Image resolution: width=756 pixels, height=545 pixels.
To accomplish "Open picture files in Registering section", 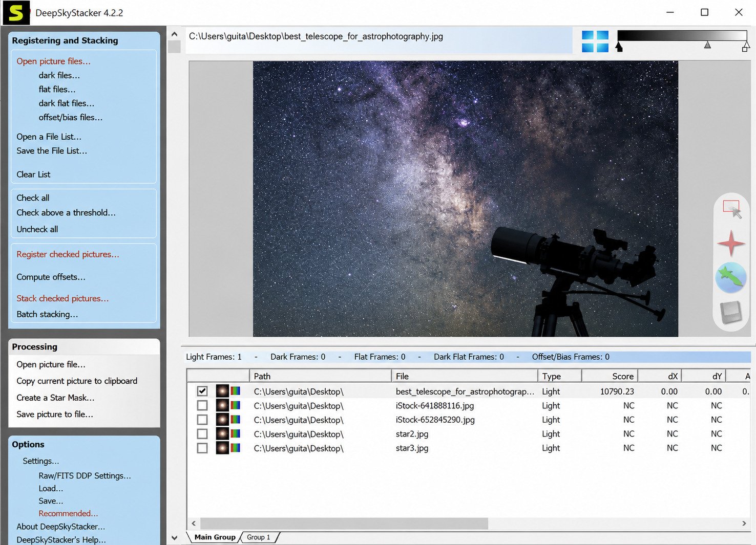I will 53,61.
